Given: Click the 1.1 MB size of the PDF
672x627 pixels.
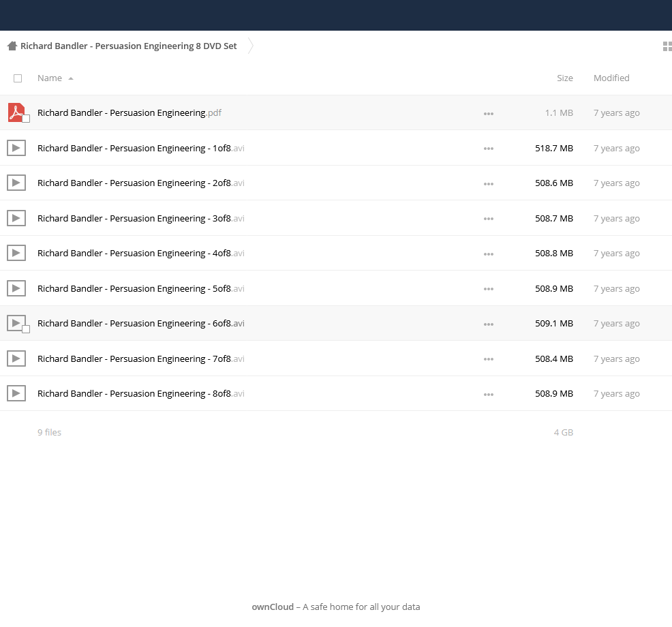Looking at the screenshot, I should 559,112.
